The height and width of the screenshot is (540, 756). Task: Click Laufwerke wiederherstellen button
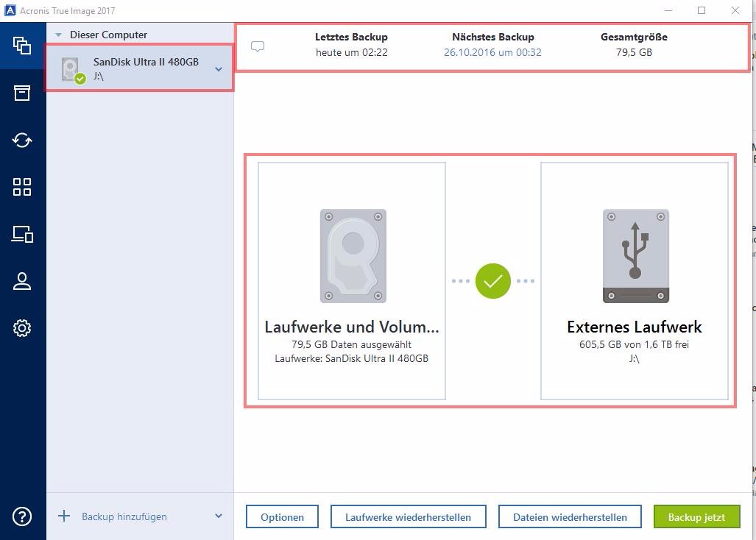coord(408,517)
